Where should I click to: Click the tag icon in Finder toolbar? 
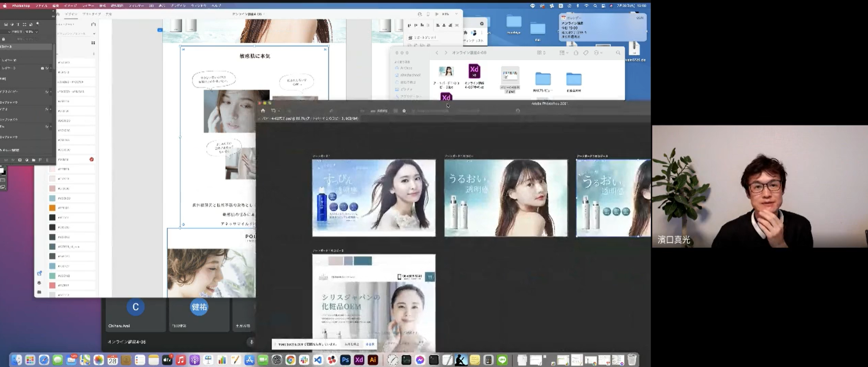(x=586, y=53)
